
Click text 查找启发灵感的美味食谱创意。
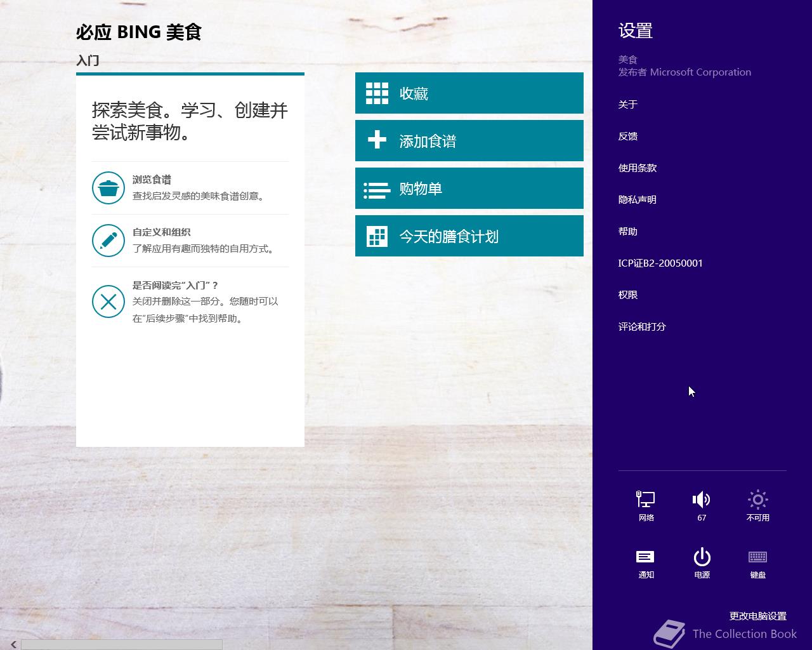click(x=200, y=196)
